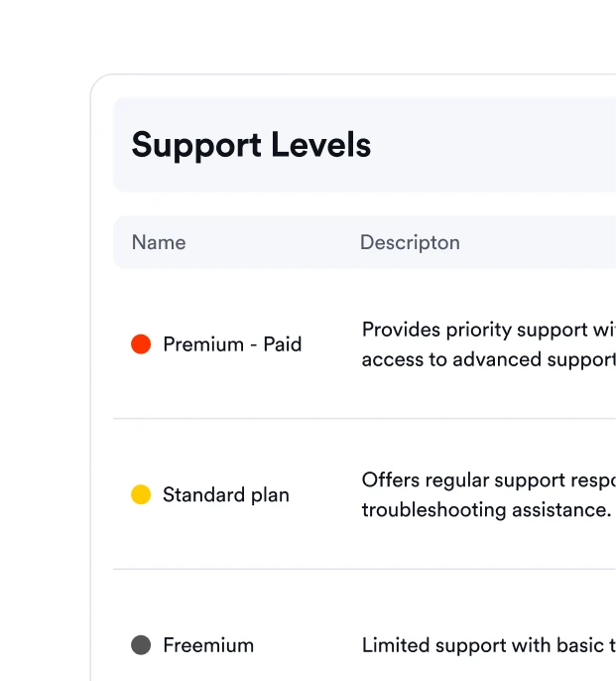Select the Standard plan name
This screenshot has width=616, height=681.
[226, 495]
